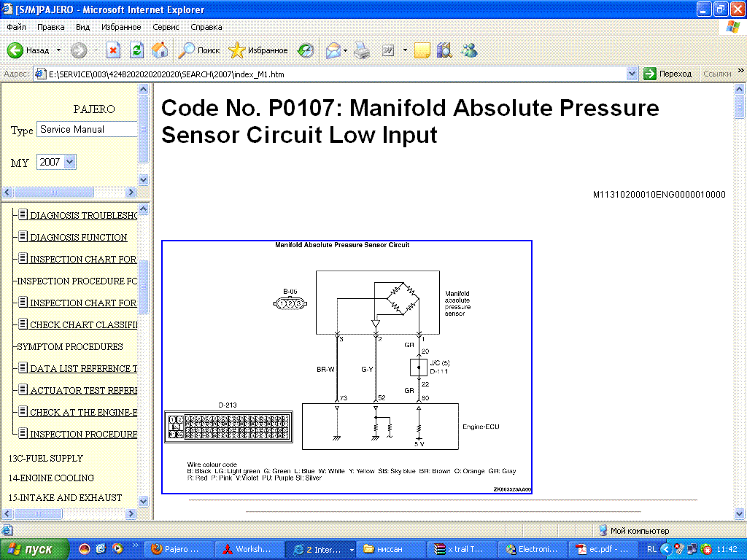Screen dimensions: 747x560
Task: Open the Edit button dropdown arrow
Action: (x=405, y=50)
